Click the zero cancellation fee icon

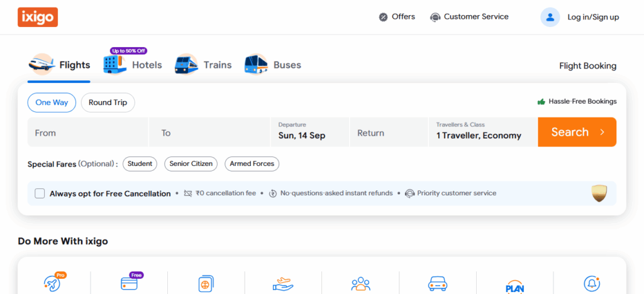pos(188,193)
